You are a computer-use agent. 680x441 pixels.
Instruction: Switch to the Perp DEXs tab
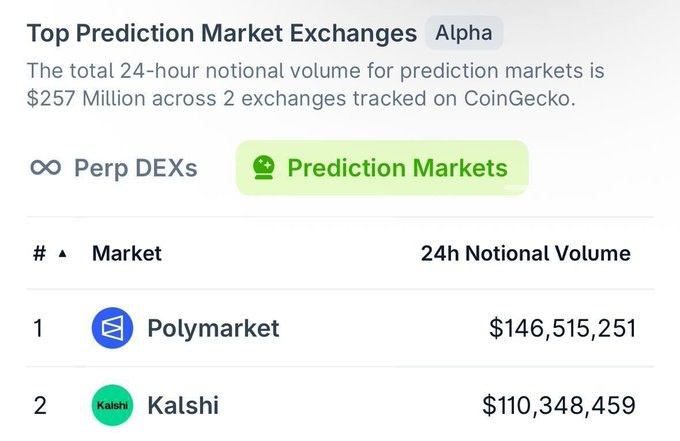click(x=135, y=167)
